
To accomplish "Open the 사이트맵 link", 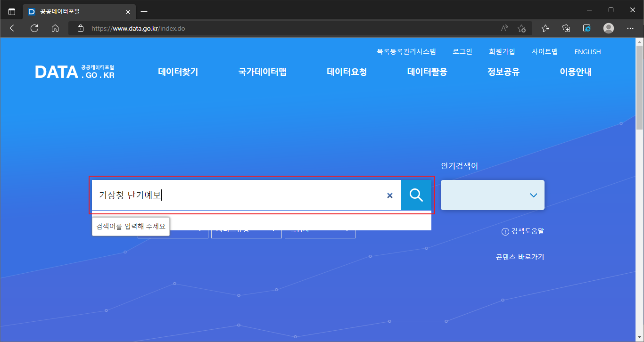I will [545, 52].
